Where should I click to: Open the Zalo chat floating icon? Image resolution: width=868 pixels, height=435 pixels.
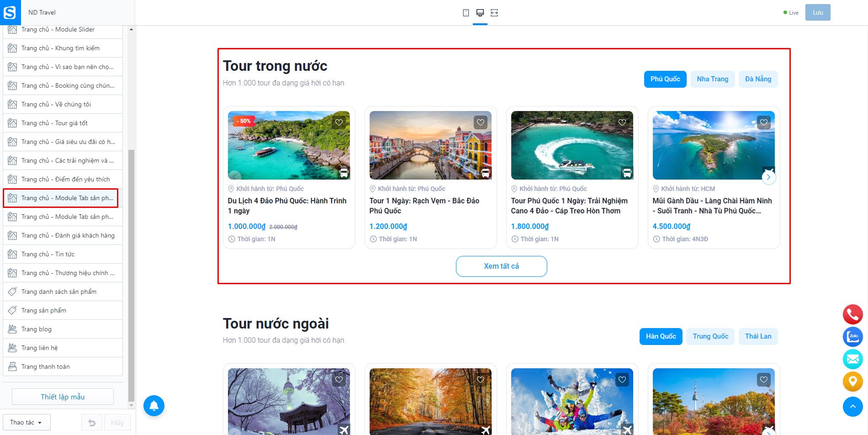[x=853, y=337]
